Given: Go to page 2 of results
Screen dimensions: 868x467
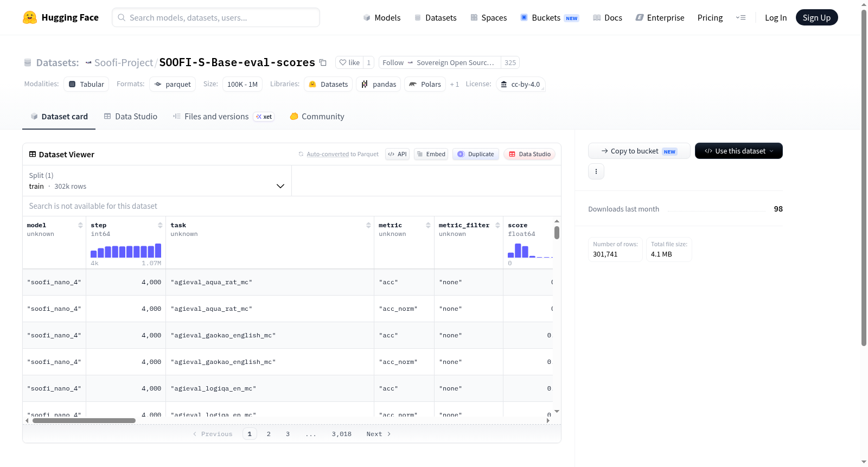Looking at the screenshot, I should [269, 434].
